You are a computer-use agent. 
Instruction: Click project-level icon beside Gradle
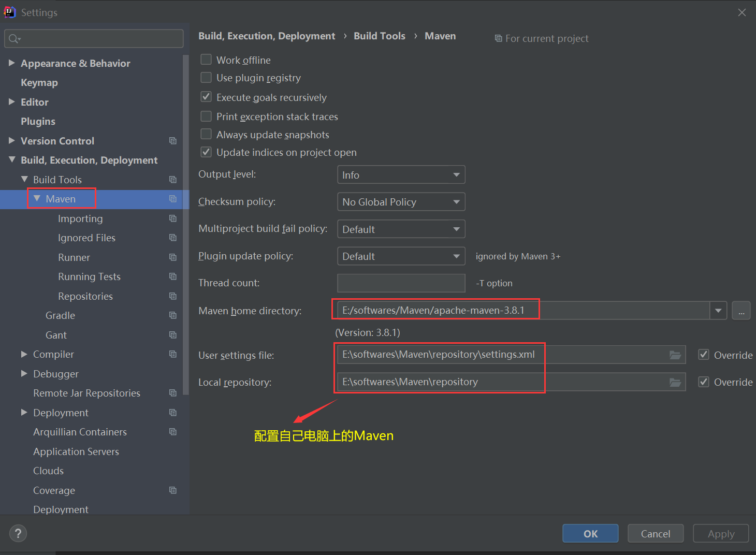[173, 315]
